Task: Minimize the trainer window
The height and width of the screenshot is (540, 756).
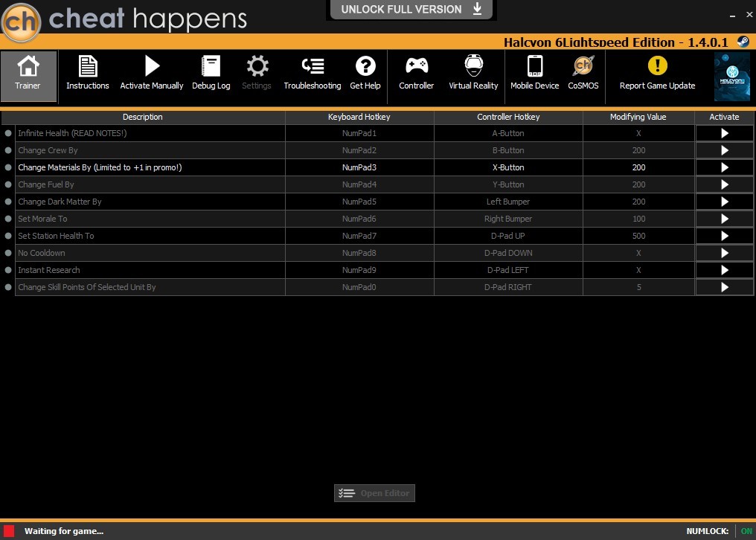Action: [732, 15]
